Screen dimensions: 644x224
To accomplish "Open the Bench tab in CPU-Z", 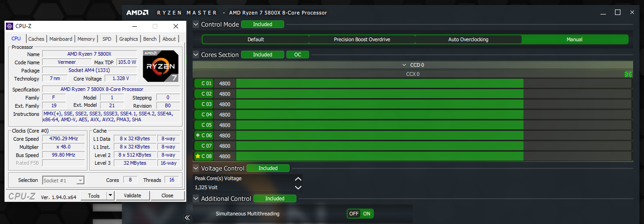I will pyautogui.click(x=150, y=39).
